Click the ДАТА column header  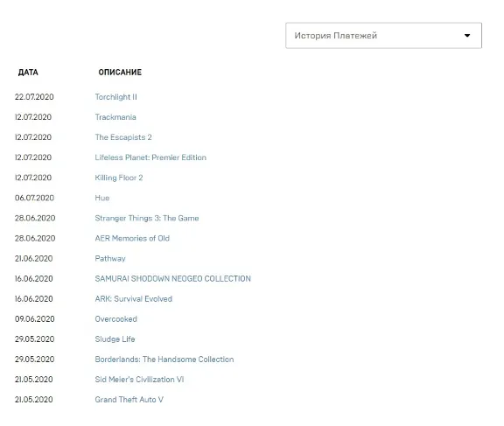28,73
